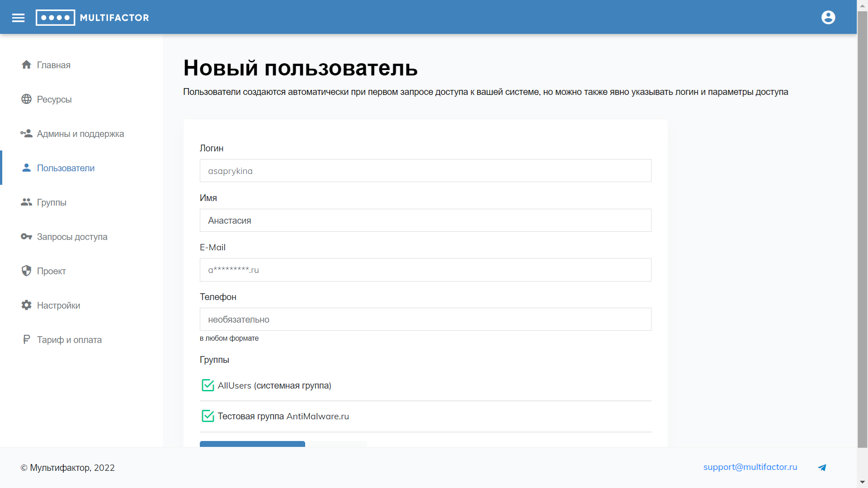Click the ruble icon beside Тариф и оплата

(x=26, y=339)
